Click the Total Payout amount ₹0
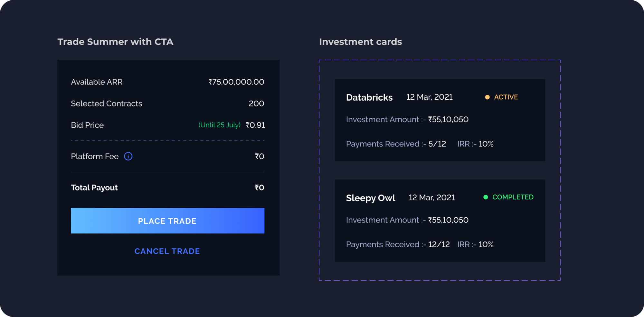644x317 pixels. 260,188
